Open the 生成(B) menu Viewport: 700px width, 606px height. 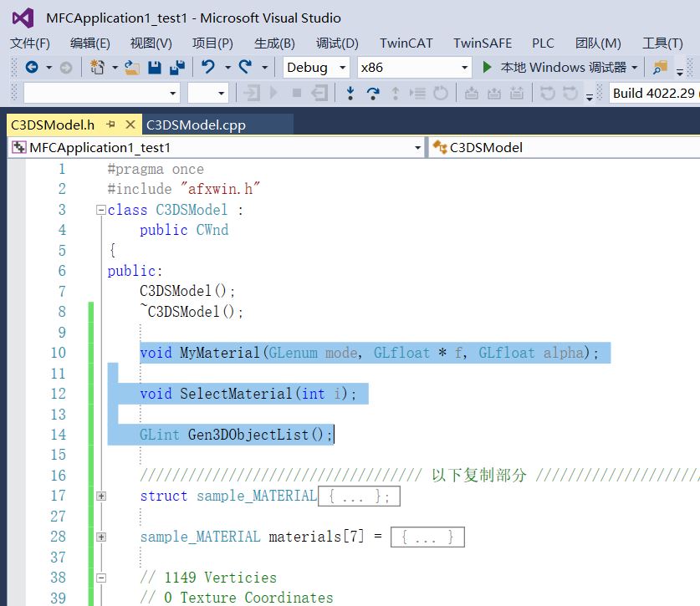coord(274,43)
